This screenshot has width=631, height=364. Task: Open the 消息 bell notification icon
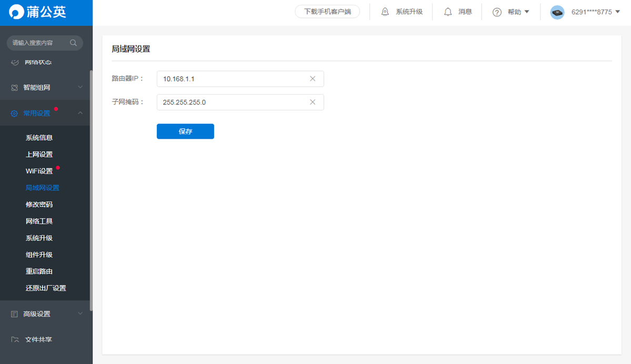coord(448,12)
